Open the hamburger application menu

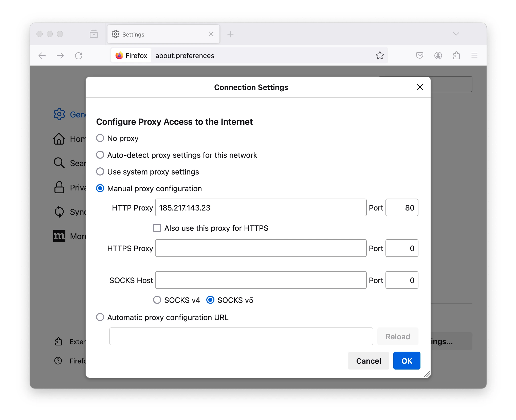coord(474,55)
